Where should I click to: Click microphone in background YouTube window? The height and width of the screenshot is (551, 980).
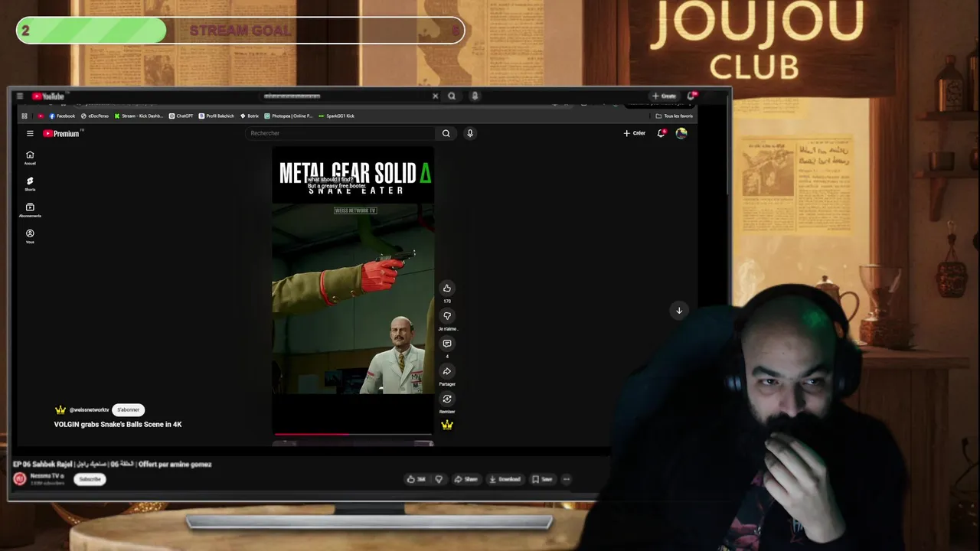pyautogui.click(x=475, y=96)
